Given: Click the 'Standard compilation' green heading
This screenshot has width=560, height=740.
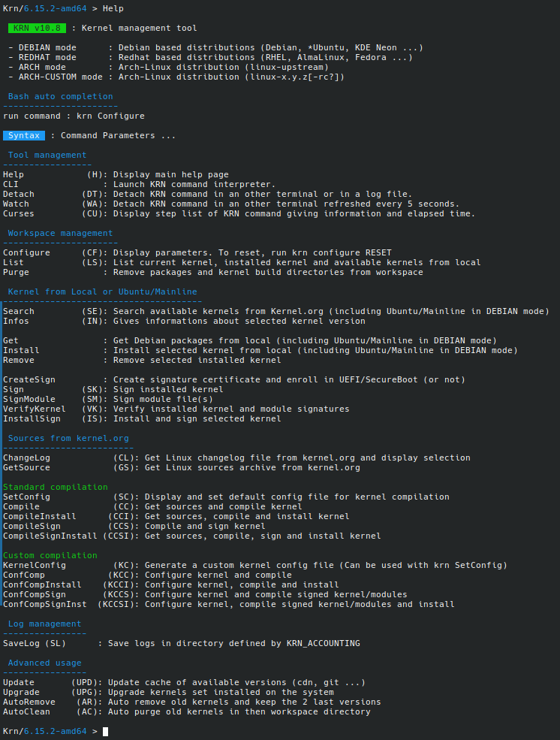Looking at the screenshot, I should (x=55, y=487).
